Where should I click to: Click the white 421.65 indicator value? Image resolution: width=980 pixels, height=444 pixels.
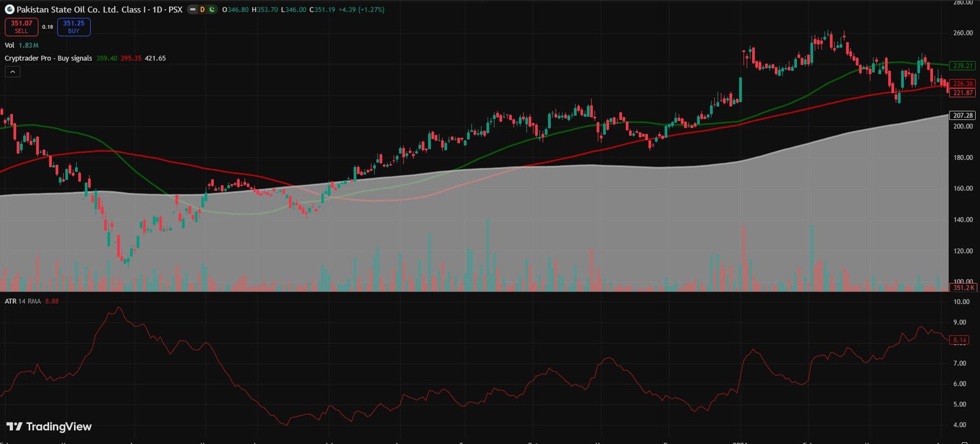[x=155, y=58]
